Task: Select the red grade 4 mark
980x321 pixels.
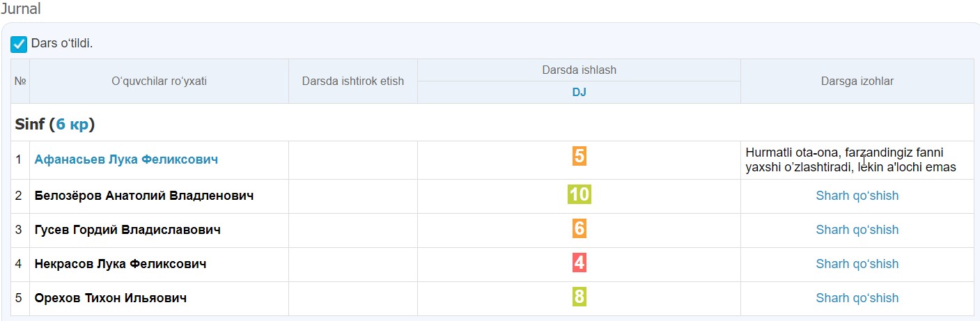Action: [x=579, y=263]
